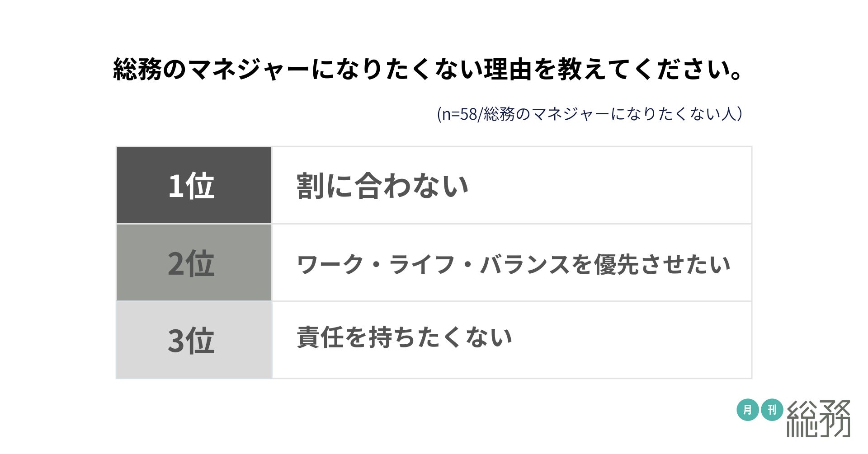Click the "責任を持ちたくない" third-place answer
868x454 pixels.
pyautogui.click(x=404, y=337)
